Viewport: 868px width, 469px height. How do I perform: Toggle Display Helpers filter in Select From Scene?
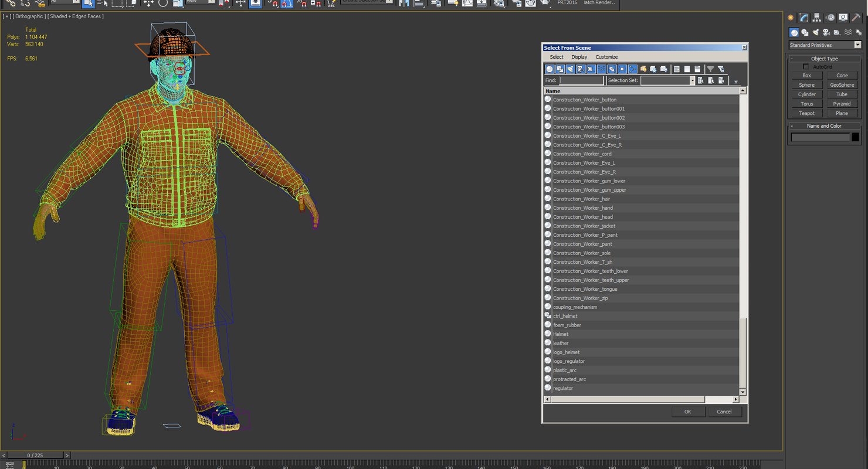coord(591,69)
